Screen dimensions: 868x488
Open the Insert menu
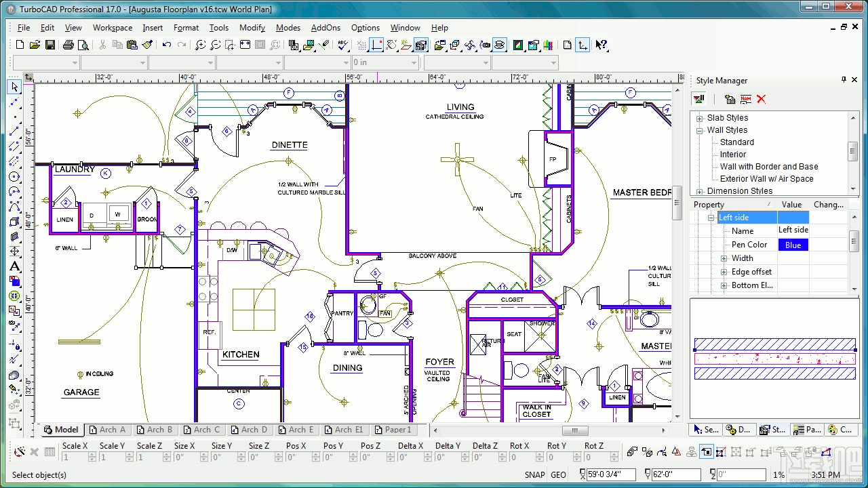coord(153,28)
